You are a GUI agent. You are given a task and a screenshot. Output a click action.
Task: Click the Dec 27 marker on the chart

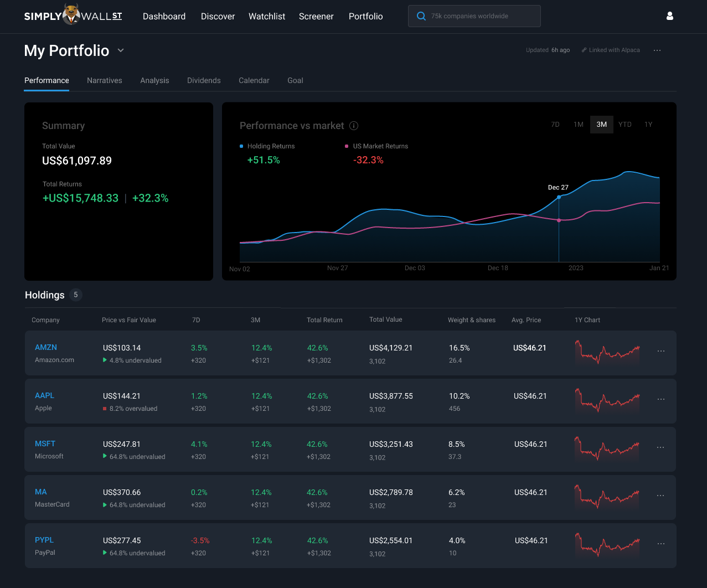pyautogui.click(x=559, y=197)
